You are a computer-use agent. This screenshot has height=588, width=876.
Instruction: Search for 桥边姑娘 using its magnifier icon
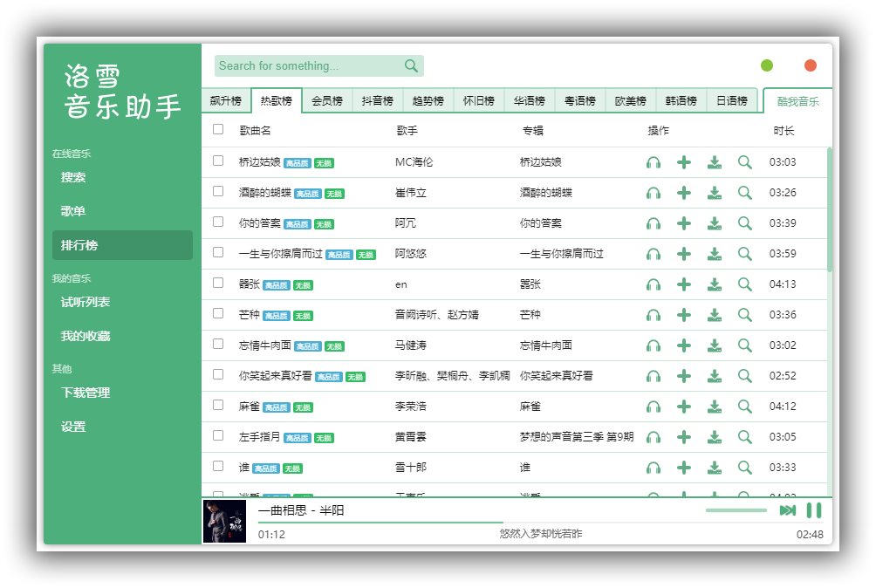(x=745, y=162)
